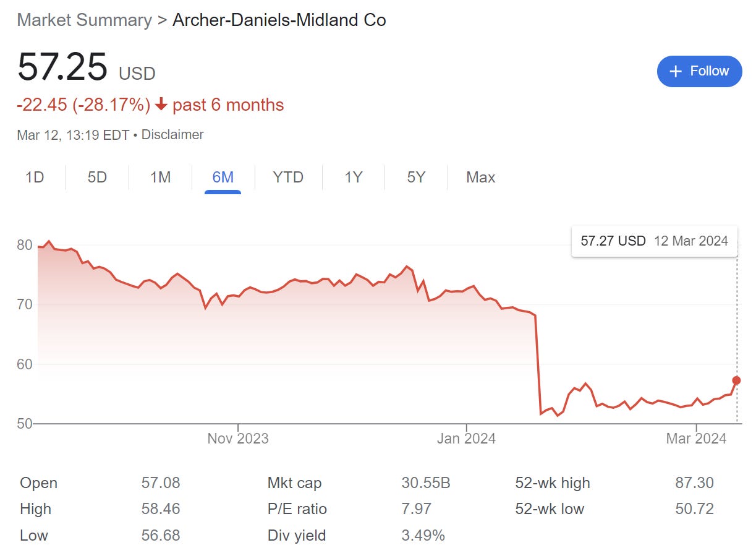Show the 1M price history
Image resolution: width=756 pixels, height=553 pixels.
point(160,178)
